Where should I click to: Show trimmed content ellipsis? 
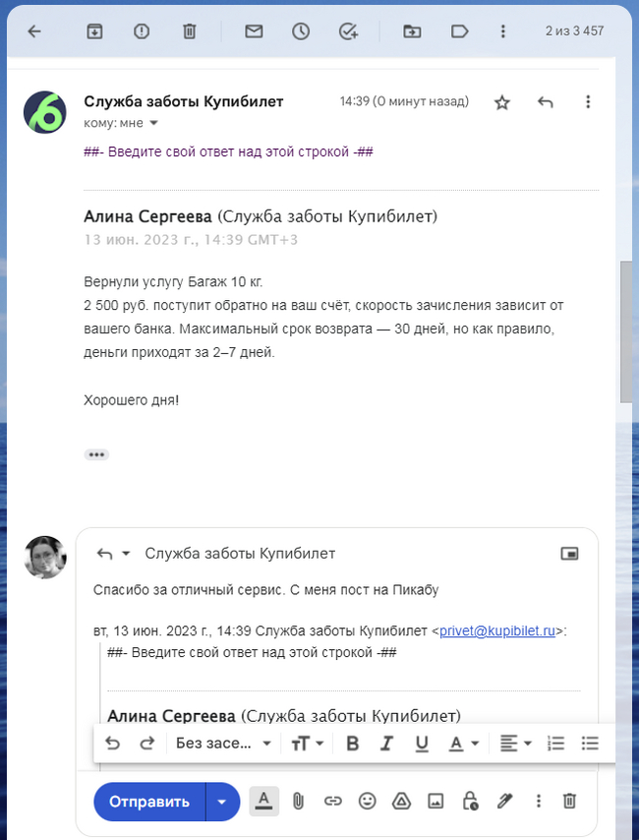[96, 454]
